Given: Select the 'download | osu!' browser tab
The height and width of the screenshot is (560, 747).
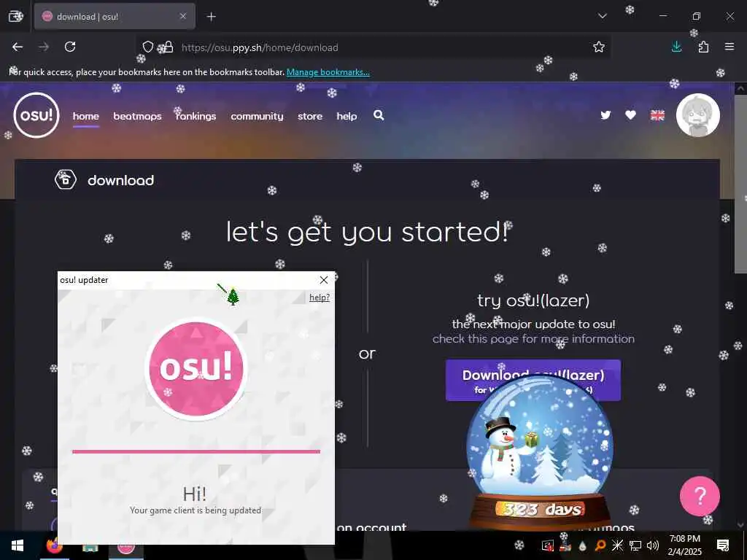Looking at the screenshot, I should 115,16.
